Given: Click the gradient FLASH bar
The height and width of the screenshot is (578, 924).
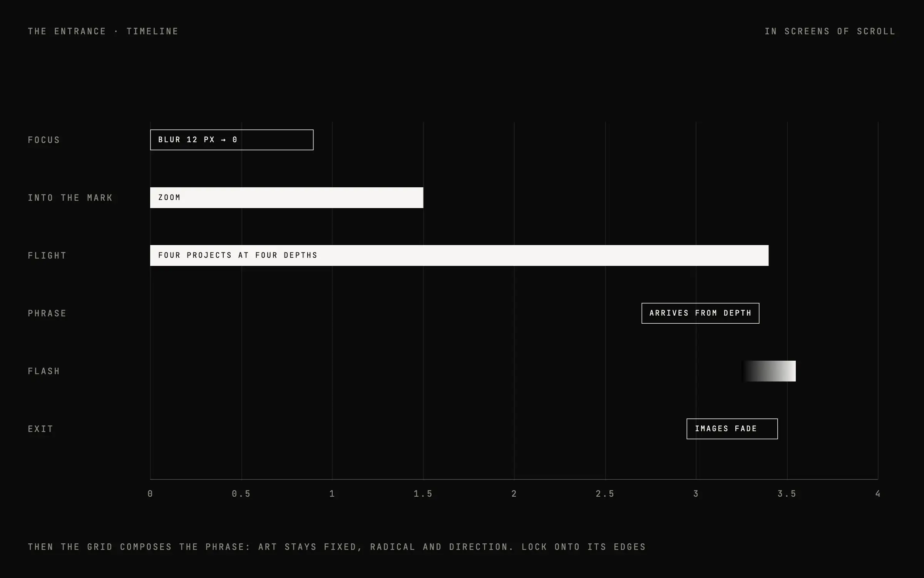Looking at the screenshot, I should coord(768,371).
